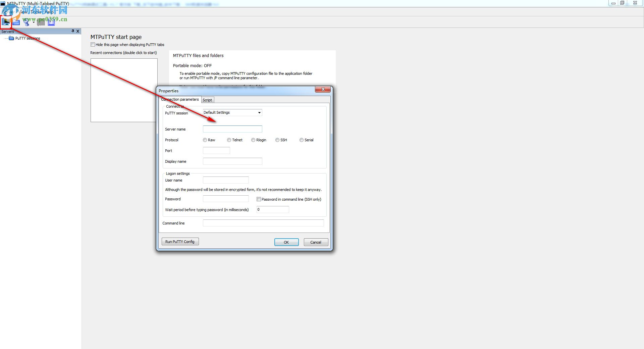
Task: Click the Wait period milliseconds field
Action: click(x=273, y=209)
